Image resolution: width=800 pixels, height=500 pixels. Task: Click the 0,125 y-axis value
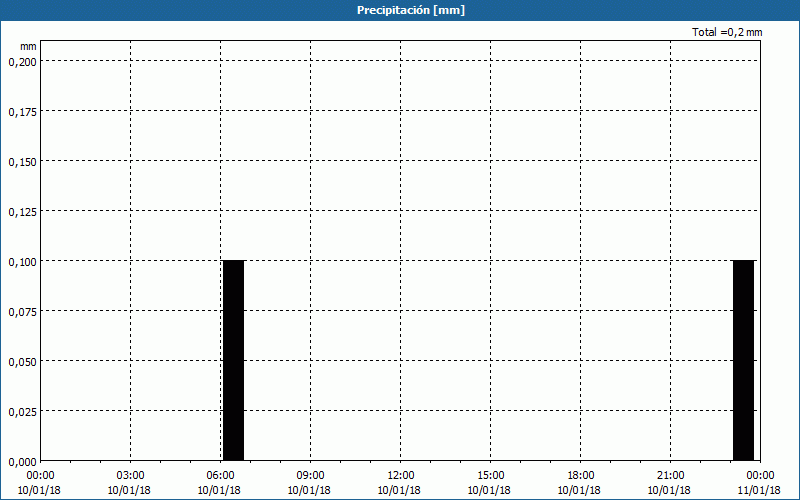click(x=22, y=211)
